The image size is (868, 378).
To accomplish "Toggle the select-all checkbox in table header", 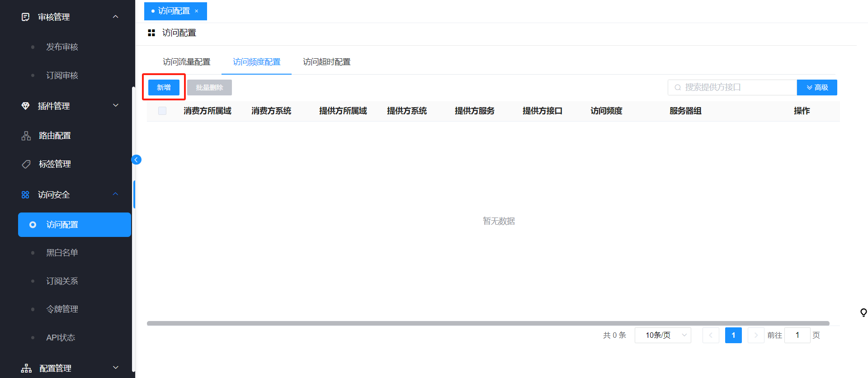I will (x=162, y=111).
